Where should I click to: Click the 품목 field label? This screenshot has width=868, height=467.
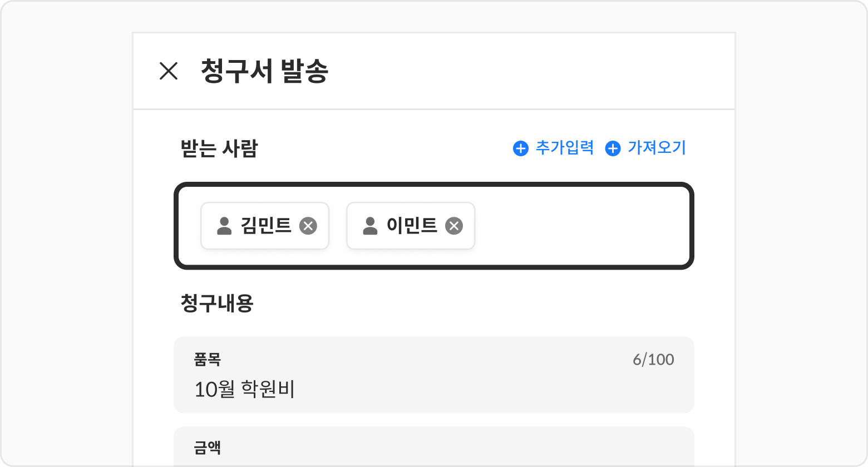208,360
